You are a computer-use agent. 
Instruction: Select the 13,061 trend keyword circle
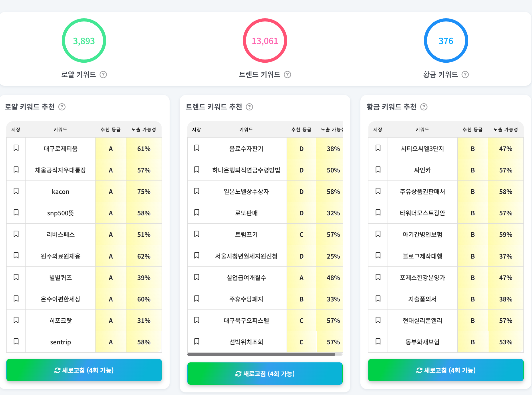pyautogui.click(x=265, y=41)
